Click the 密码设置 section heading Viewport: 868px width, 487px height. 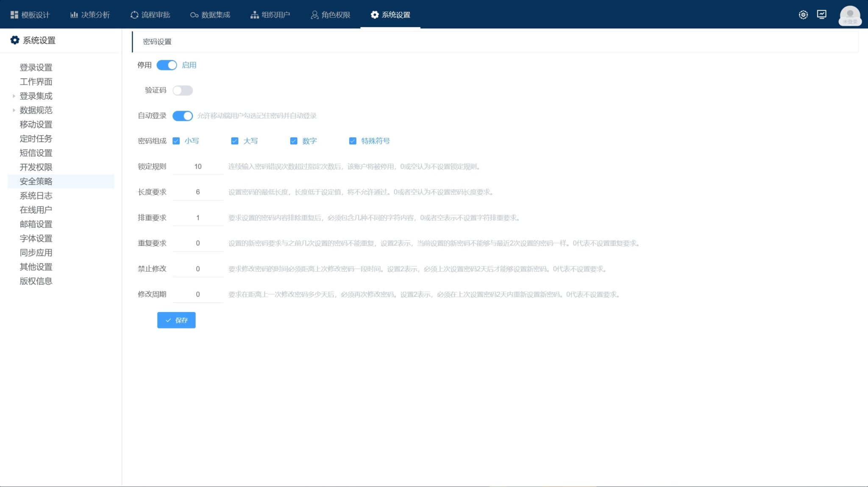pos(157,42)
